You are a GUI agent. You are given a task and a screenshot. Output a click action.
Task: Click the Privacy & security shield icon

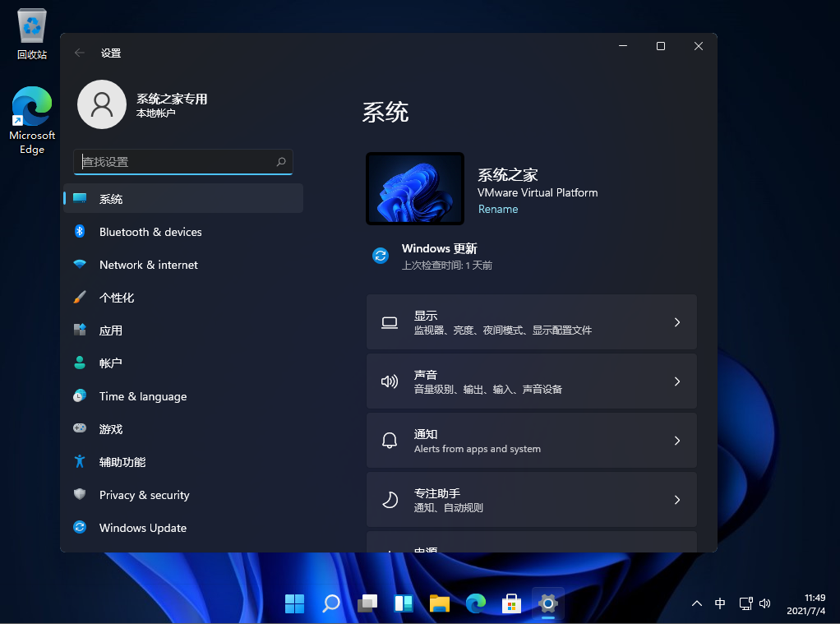(80, 494)
